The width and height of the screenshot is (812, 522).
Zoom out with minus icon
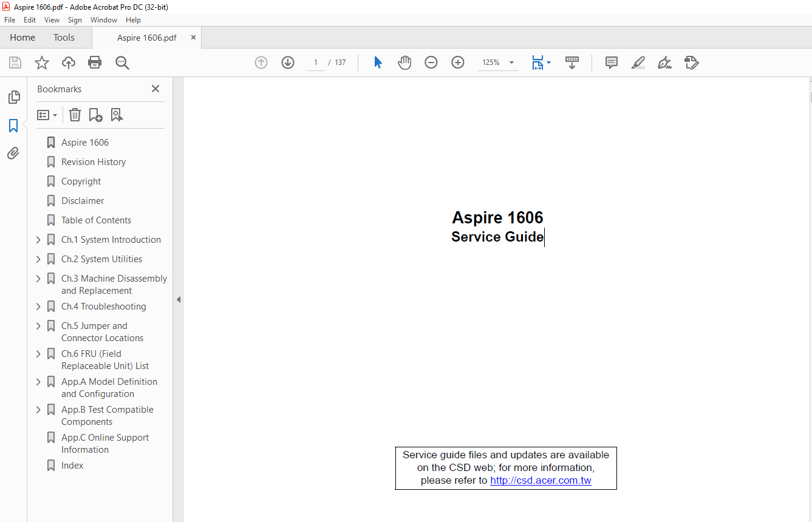431,63
